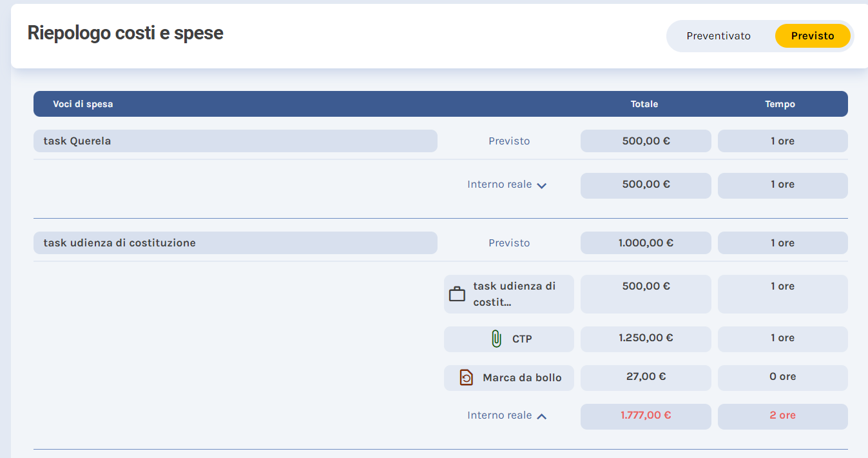Open the task Querela row
This screenshot has width=868, height=458.
pos(235,141)
